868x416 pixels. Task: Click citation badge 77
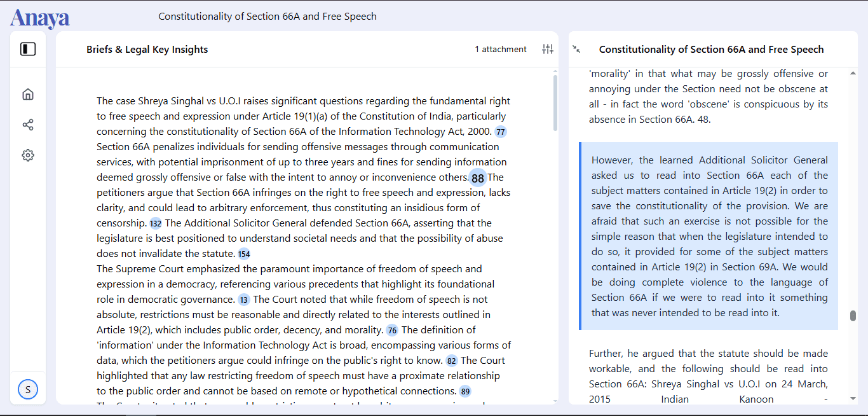[501, 132]
